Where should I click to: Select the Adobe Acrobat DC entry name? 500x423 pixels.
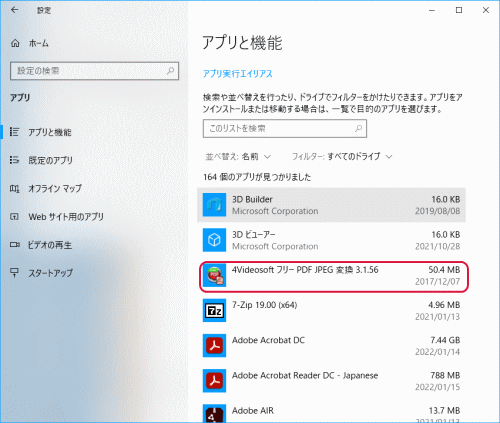click(268, 340)
